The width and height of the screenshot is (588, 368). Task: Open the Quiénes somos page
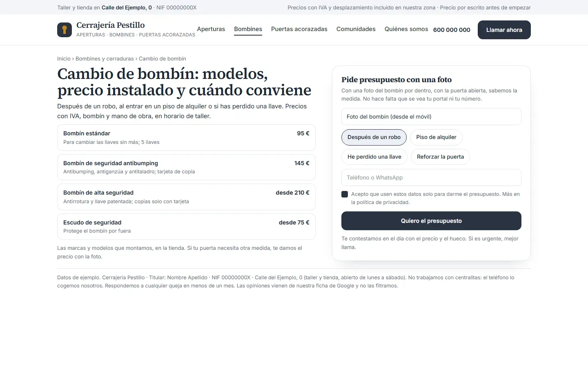point(406,29)
